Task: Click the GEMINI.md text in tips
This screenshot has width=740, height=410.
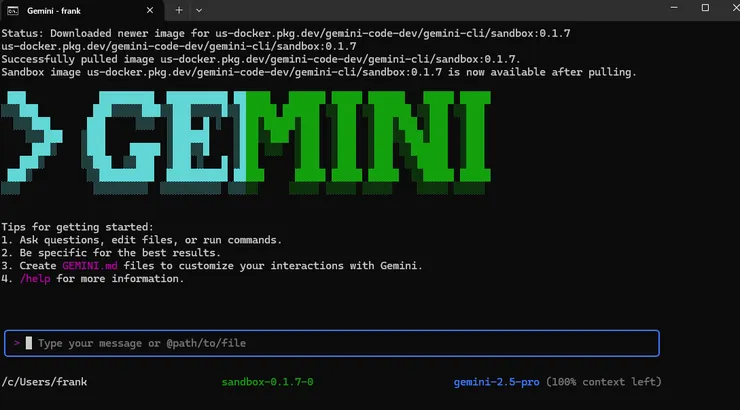Action: click(x=90, y=266)
